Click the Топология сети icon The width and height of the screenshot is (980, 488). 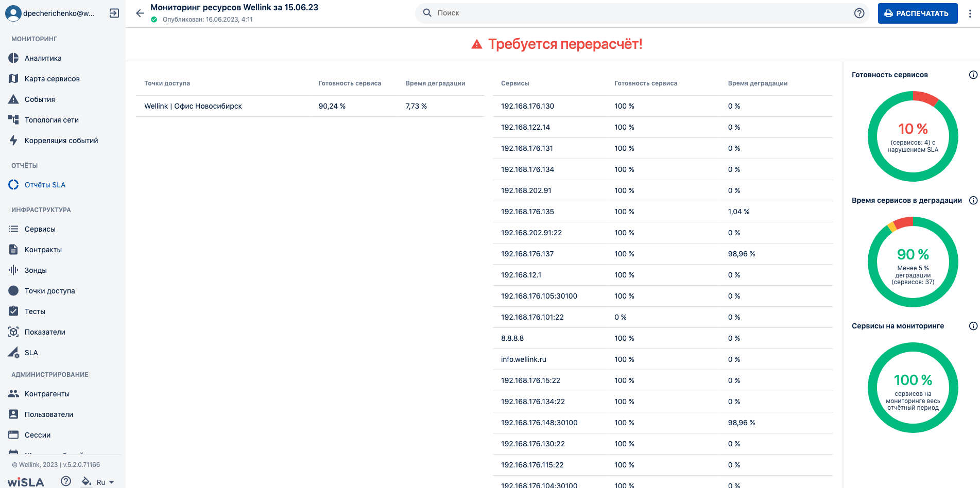pyautogui.click(x=13, y=120)
